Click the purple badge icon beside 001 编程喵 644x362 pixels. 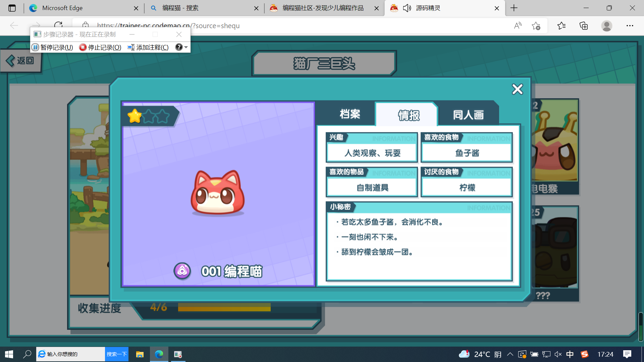pos(182,271)
